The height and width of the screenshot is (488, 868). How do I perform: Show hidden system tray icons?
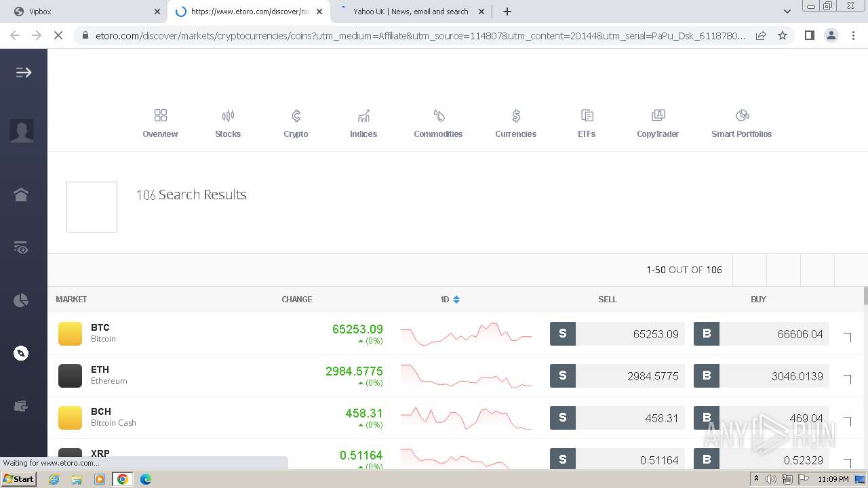756,479
